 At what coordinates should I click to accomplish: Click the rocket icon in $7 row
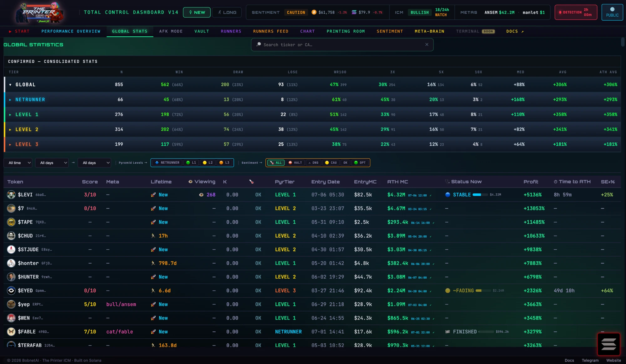coord(153,208)
